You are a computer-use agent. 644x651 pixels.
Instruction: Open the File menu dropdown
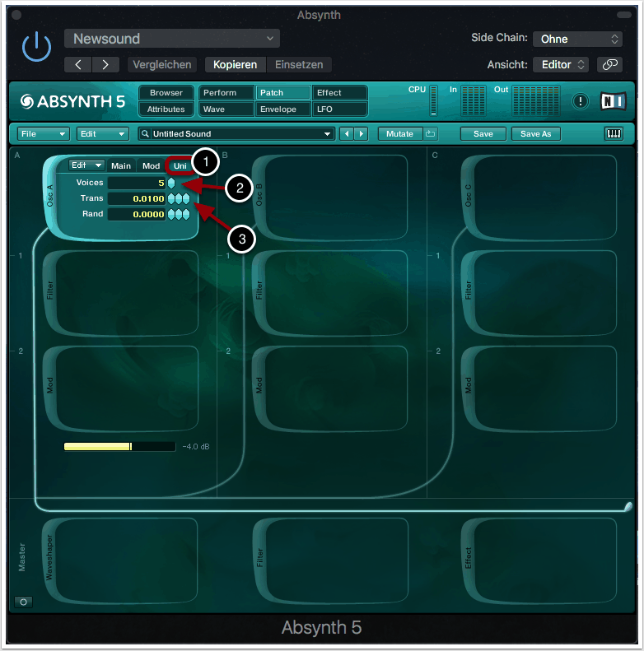[43, 133]
